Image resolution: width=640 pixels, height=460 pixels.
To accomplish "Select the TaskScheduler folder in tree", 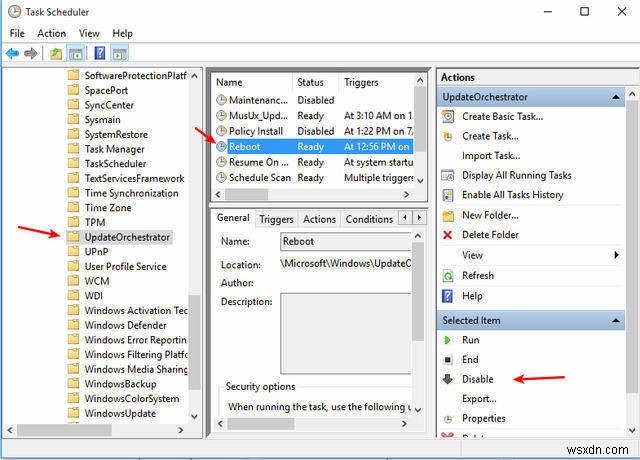I will 115,164.
